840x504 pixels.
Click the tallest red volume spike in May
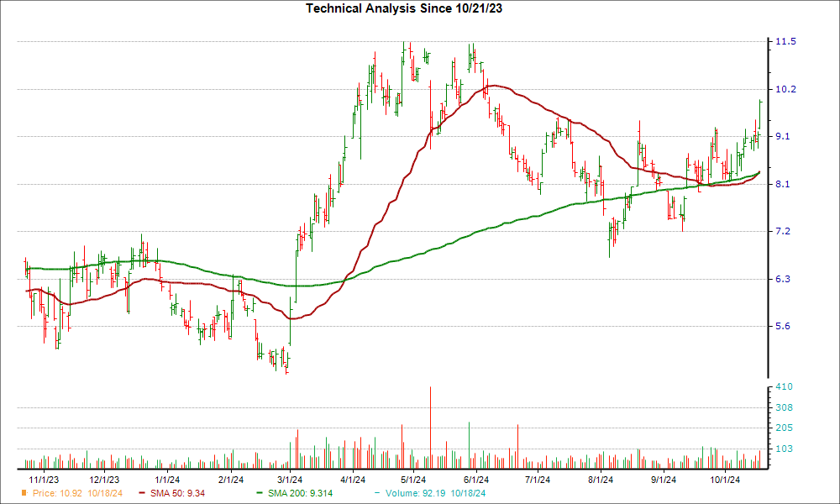(x=430, y=428)
